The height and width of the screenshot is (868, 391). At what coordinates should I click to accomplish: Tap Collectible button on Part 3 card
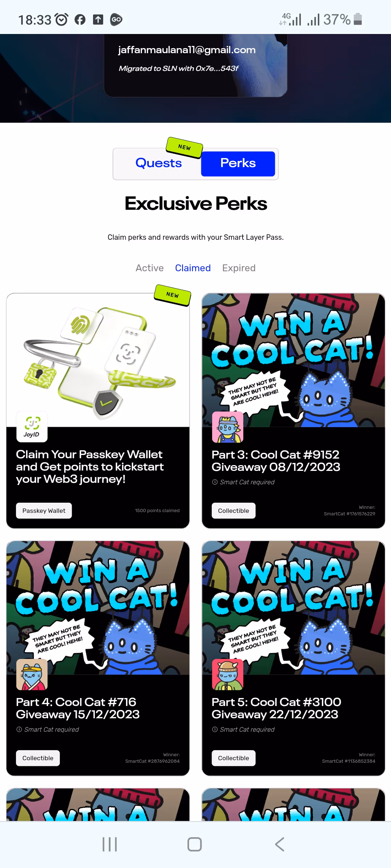(234, 511)
